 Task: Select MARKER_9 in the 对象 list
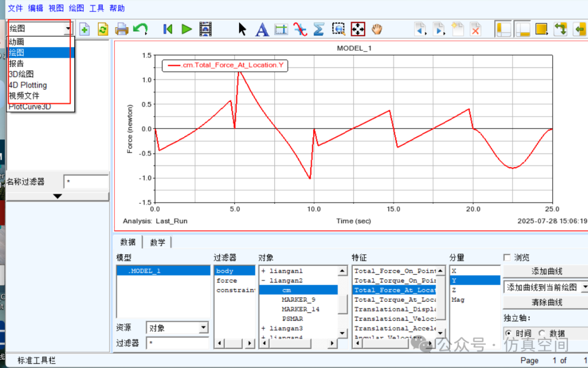point(298,299)
